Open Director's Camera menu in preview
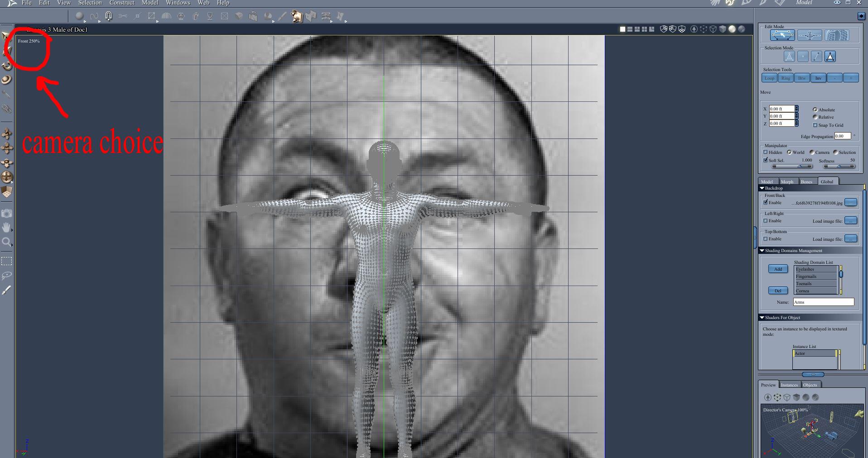Viewport: 868px width, 458px height. point(786,410)
